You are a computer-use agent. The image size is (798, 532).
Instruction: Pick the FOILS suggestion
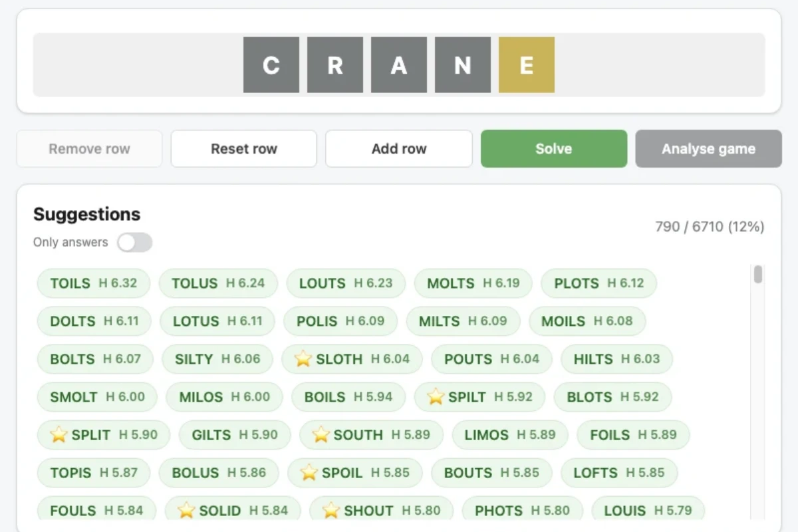click(633, 435)
